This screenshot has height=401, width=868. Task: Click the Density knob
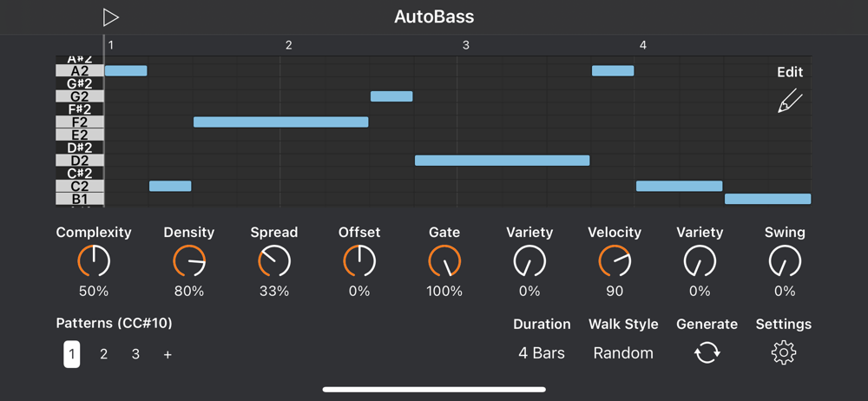189,260
